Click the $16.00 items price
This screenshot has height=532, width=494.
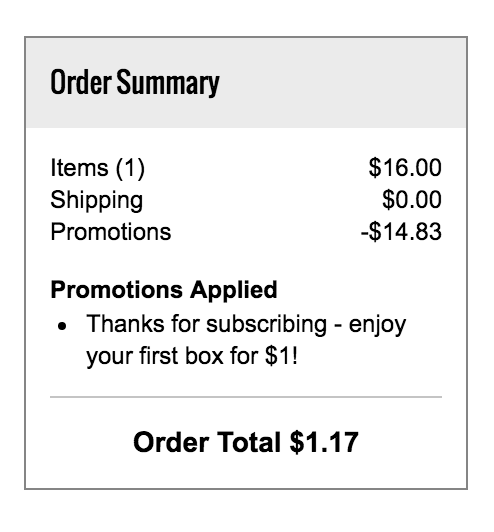coord(405,167)
